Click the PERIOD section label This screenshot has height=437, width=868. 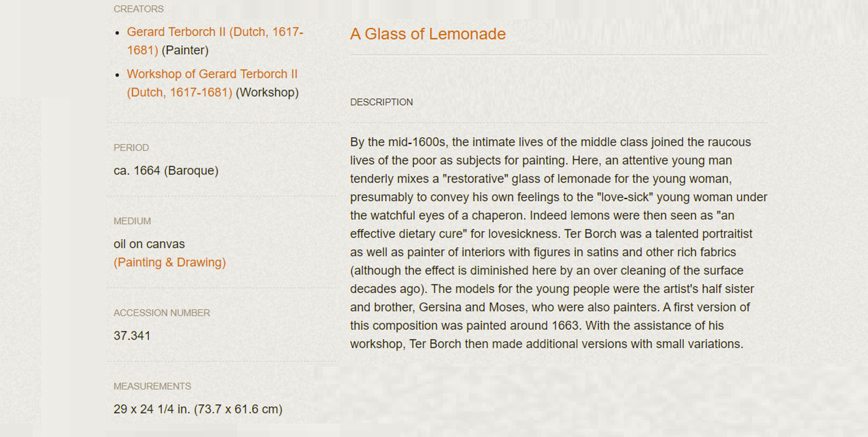tap(131, 148)
